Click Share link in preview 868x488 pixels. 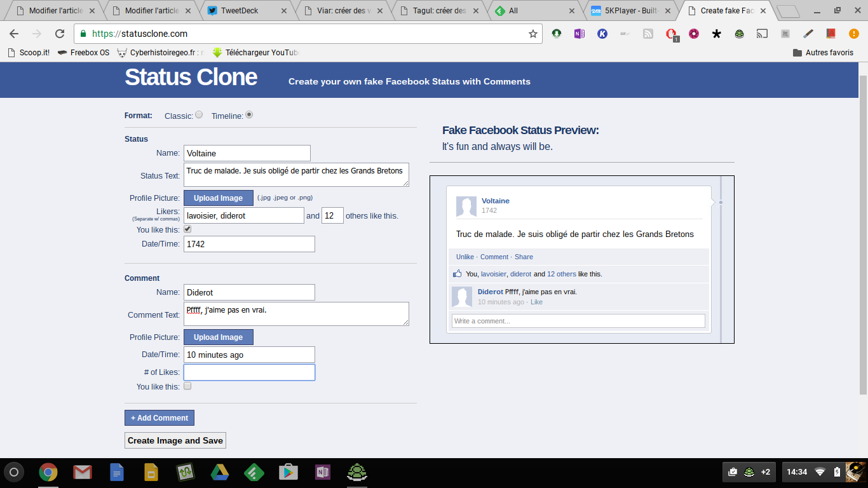tap(524, 257)
